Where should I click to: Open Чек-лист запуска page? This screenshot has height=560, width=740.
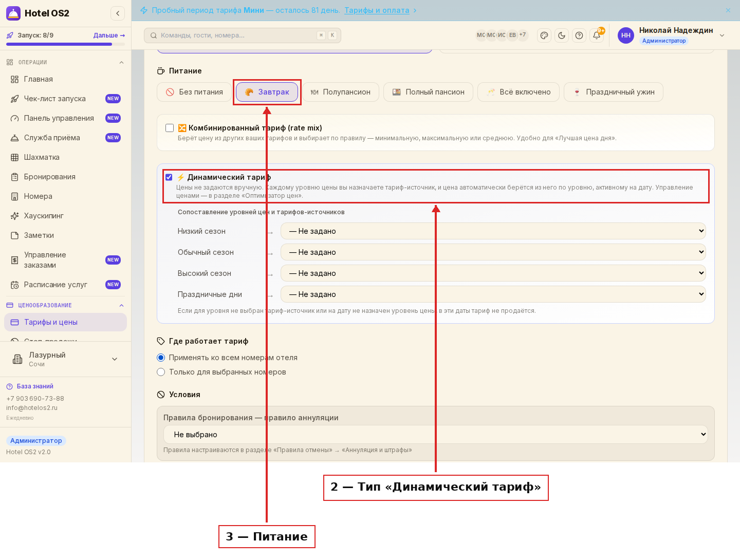pyautogui.click(x=66, y=99)
